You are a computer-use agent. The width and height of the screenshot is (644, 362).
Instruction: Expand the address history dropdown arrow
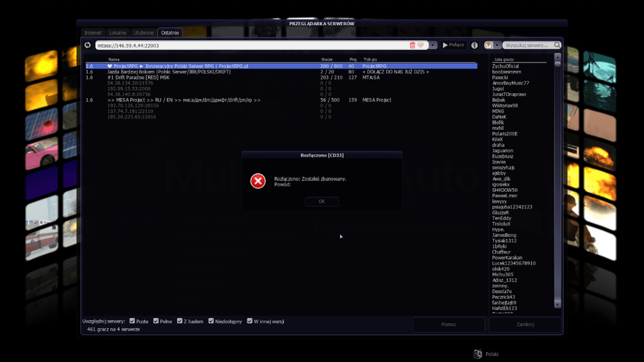[433, 45]
